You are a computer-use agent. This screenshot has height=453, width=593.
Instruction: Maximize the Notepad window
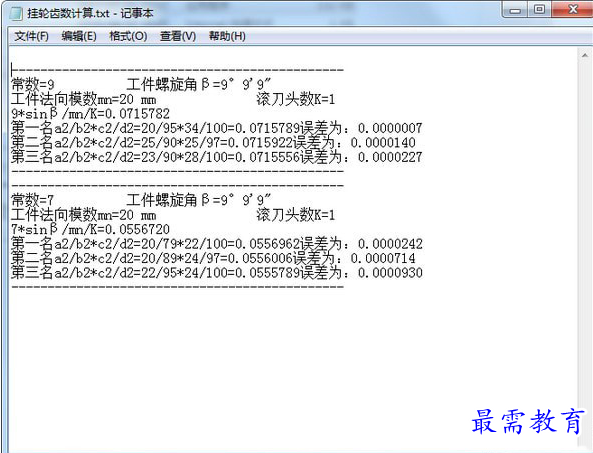[539, 9]
